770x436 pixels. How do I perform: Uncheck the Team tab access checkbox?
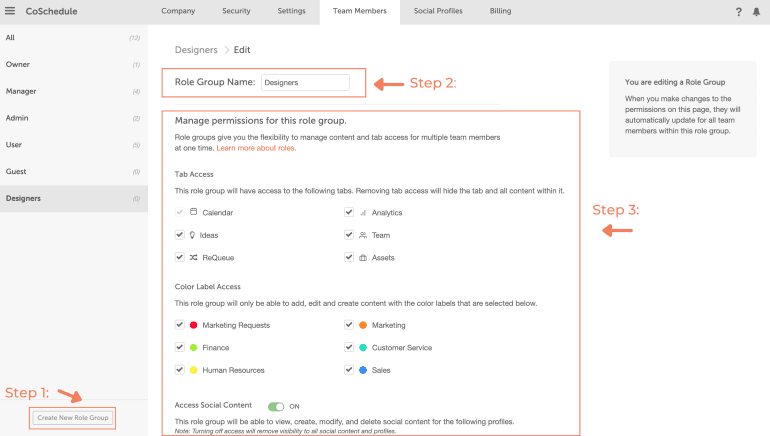point(349,235)
